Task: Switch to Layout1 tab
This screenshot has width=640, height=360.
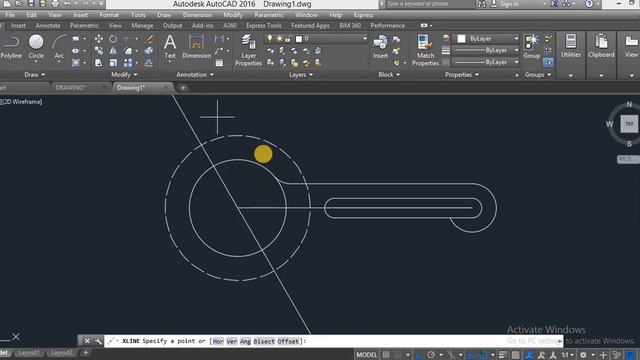Action: tap(29, 353)
